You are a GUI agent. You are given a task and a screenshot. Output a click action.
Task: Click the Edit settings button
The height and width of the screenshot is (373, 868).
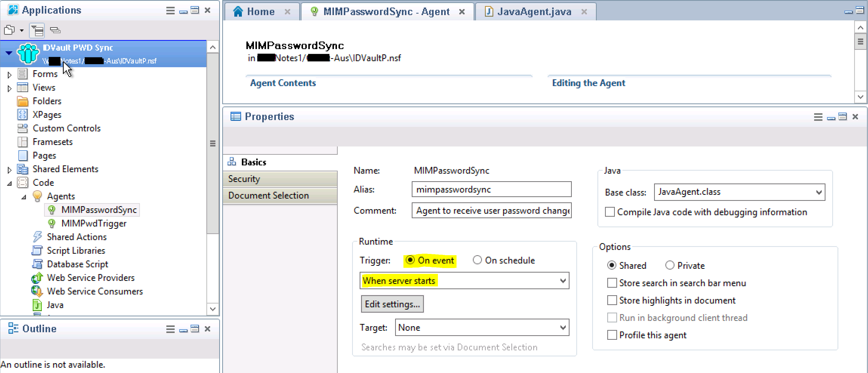click(392, 304)
